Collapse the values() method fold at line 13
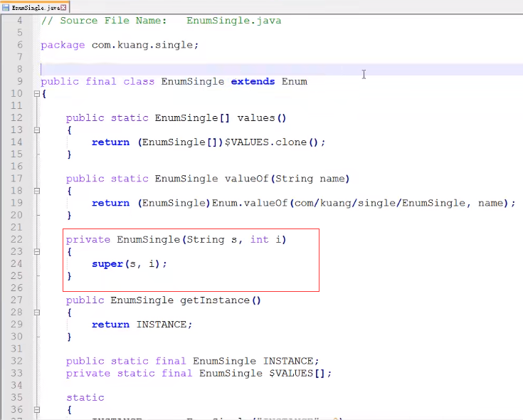This screenshot has height=420, width=523. click(x=37, y=130)
